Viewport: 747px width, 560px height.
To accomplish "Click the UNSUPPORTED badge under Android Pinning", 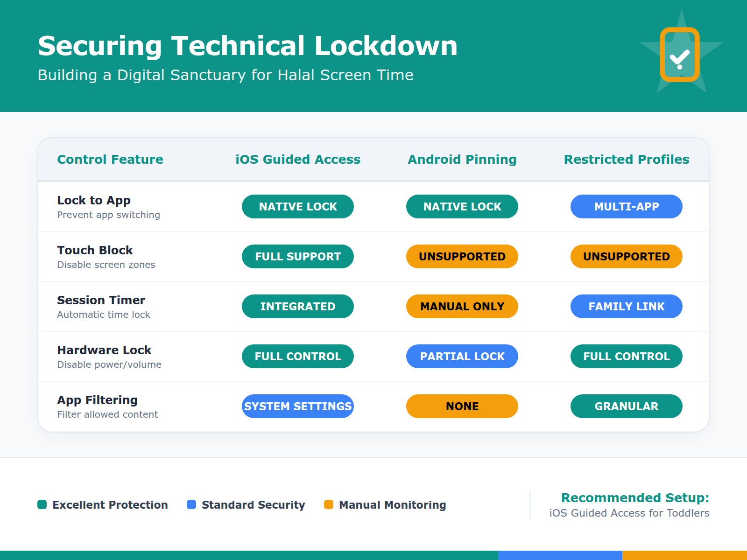I will (462, 256).
